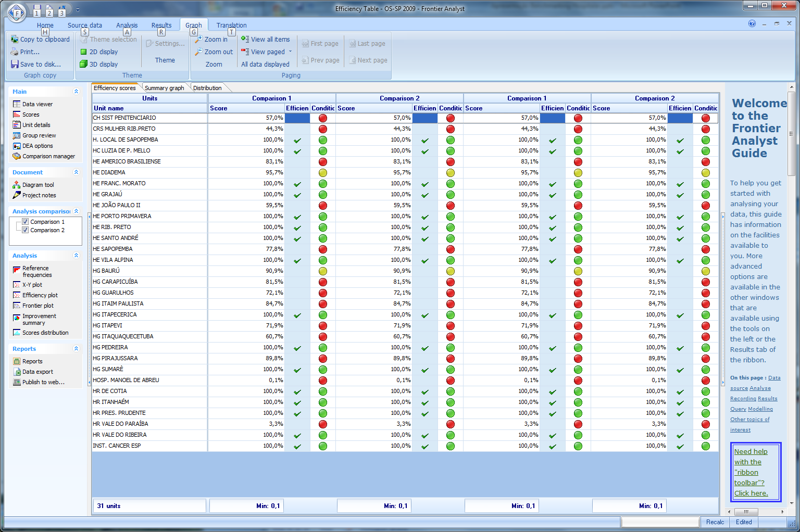
Task: Click All data displayed button
Action: pos(265,65)
